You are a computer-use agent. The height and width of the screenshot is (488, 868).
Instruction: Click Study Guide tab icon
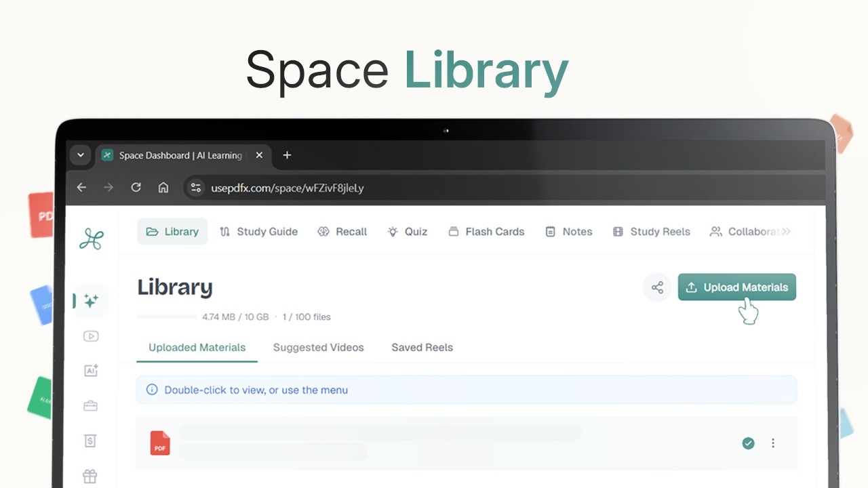[225, 231]
